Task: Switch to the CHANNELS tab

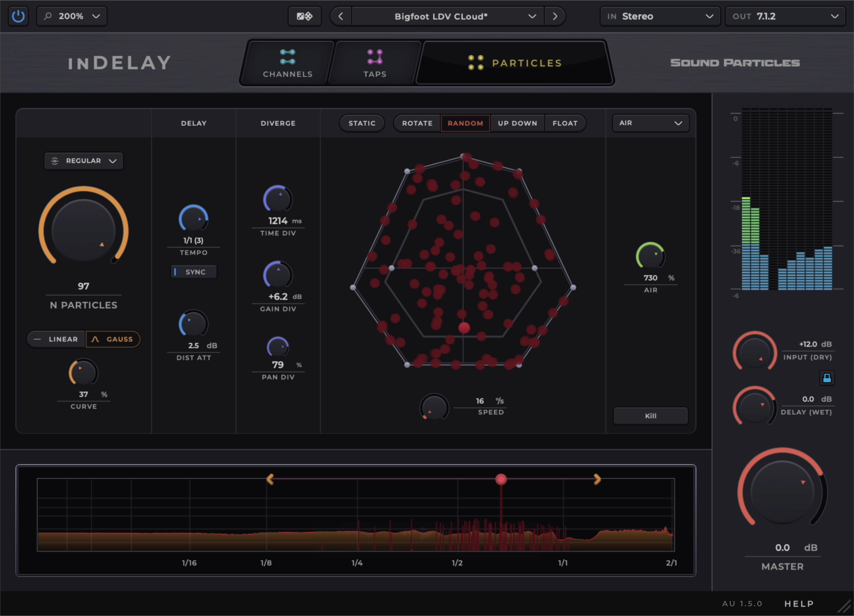Action: click(x=288, y=63)
